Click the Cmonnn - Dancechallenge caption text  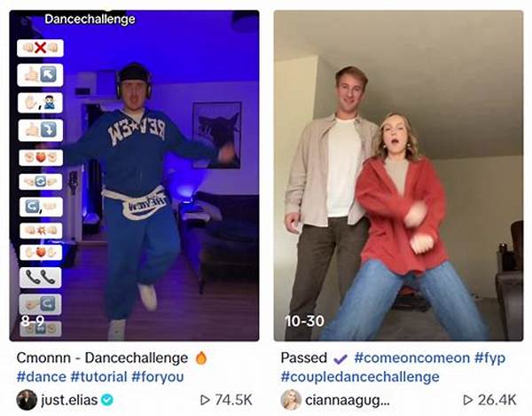(x=102, y=357)
